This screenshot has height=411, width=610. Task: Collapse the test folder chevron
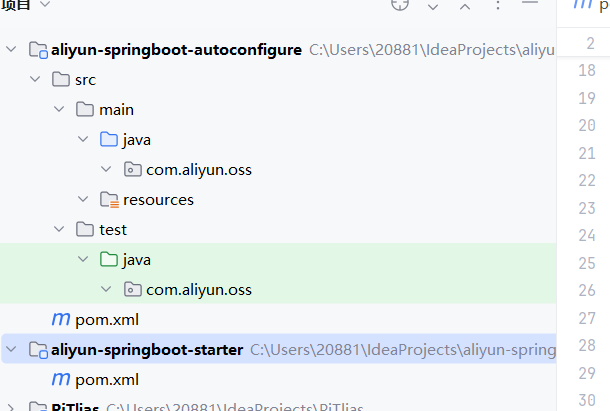click(x=60, y=230)
